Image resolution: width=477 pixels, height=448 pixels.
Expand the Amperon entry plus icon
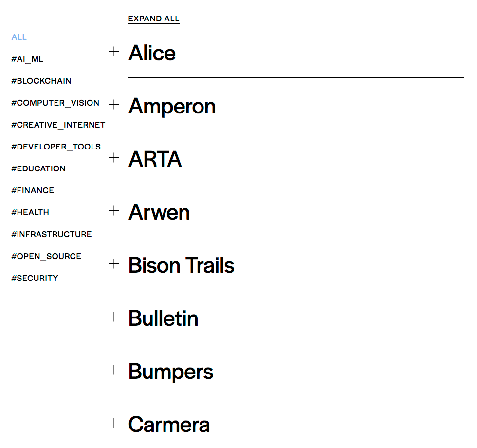tap(113, 105)
